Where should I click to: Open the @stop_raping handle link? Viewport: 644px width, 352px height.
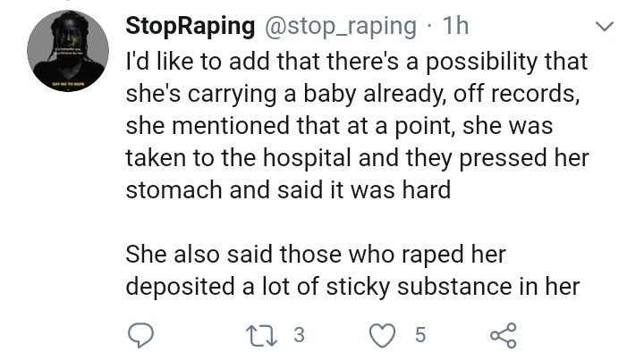(x=341, y=27)
